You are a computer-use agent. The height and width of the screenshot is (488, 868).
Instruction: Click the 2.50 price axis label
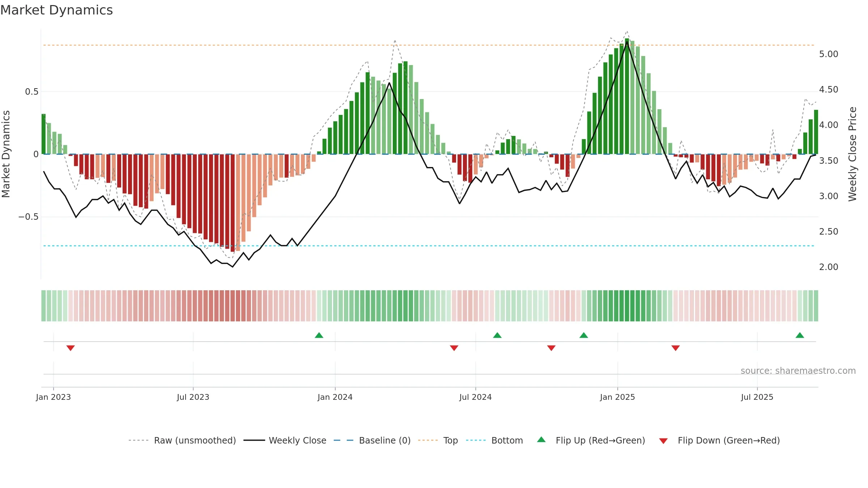(x=829, y=232)
